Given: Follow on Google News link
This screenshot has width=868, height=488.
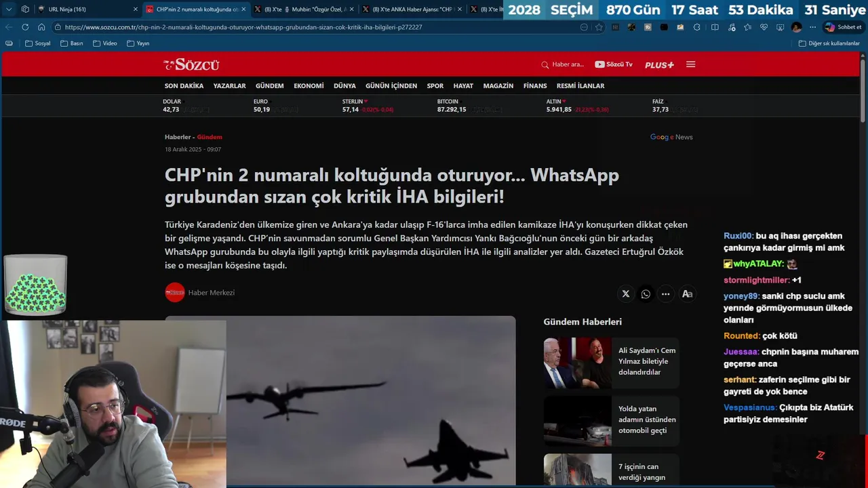Looking at the screenshot, I should click(671, 137).
